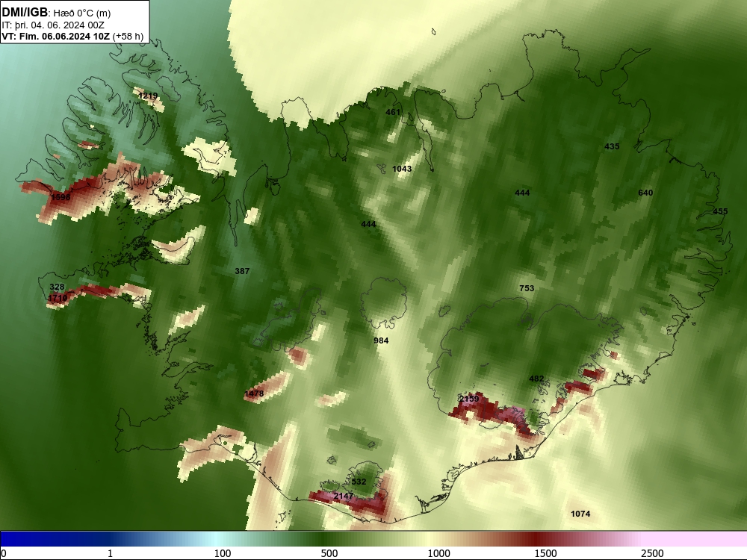747x560 pixels.
Task: Click the 482 value on the glacier
Action: pyautogui.click(x=536, y=379)
